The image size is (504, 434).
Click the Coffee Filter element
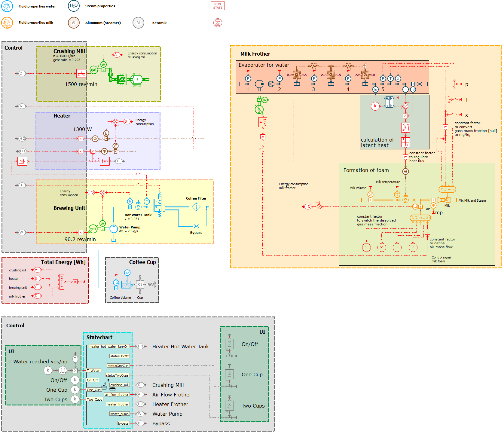pos(197,207)
